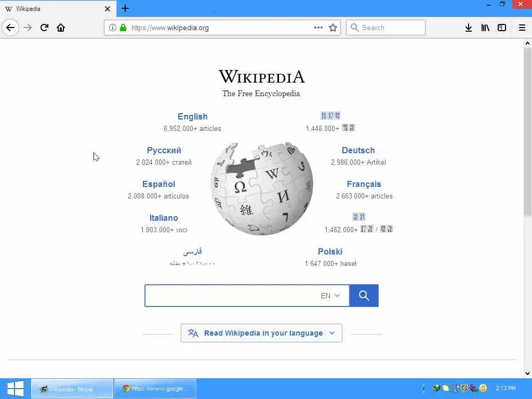This screenshot has width=532, height=399.
Task: Close the Wikipedia tab
Action: coord(108,9)
